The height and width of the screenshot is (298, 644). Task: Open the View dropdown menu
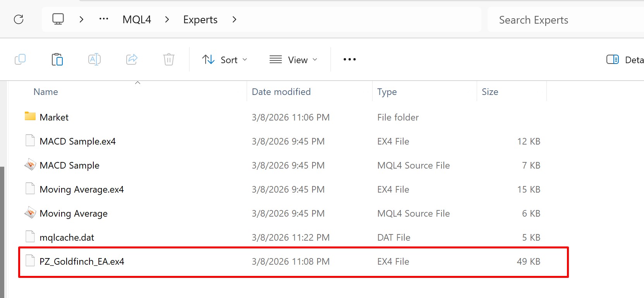click(x=294, y=60)
